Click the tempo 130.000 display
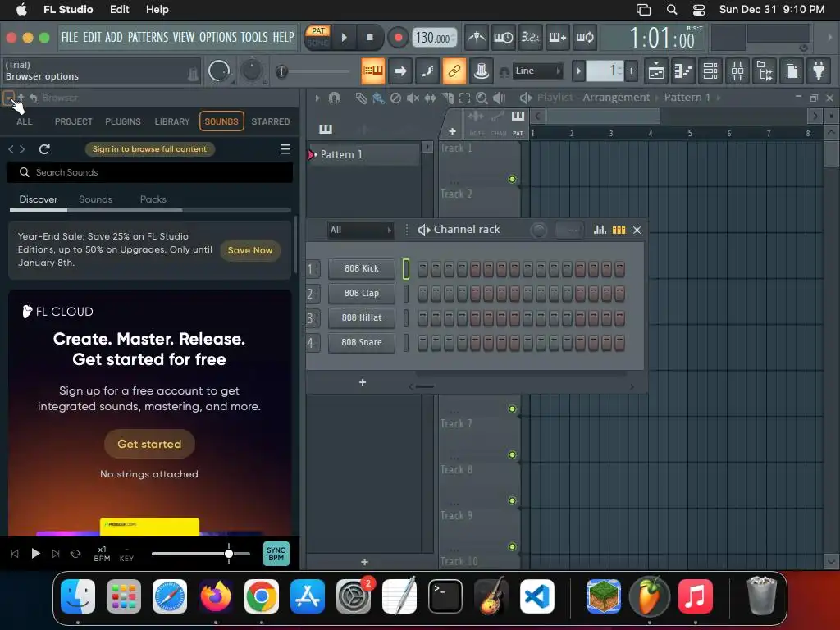The height and width of the screenshot is (630, 840). [435, 38]
